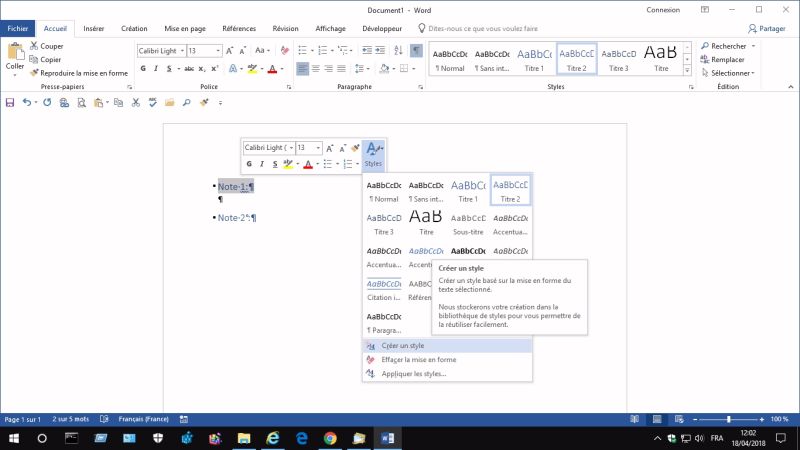Apply Titre 1 in popup gallery
800x450 pixels.
point(468,190)
